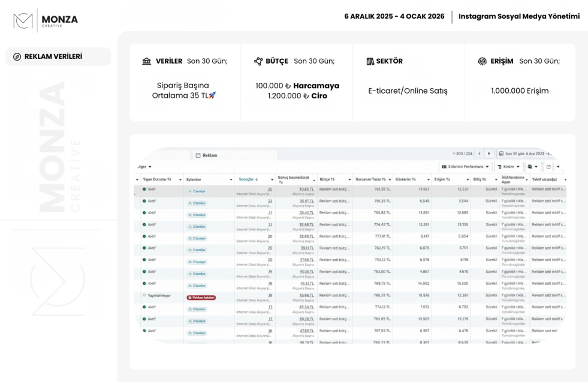
Task: Open the 2 tavsiye badge in 777,91 TL row
Action: point(197,238)
